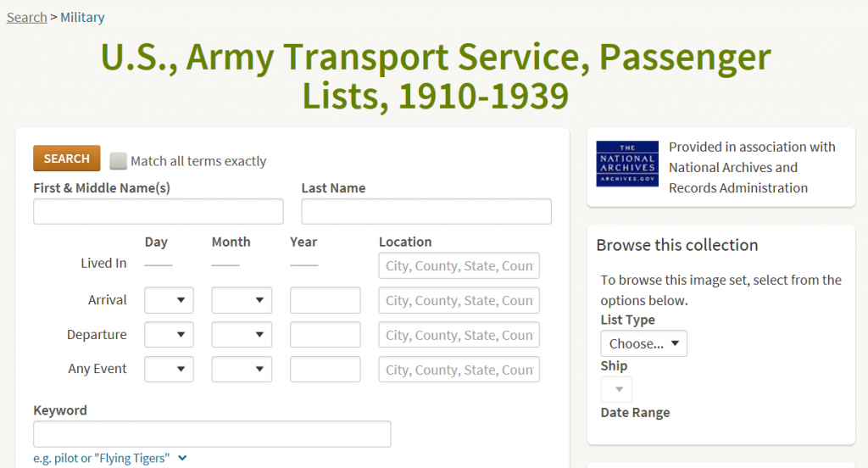Image resolution: width=868 pixels, height=468 pixels.
Task: Focus the First & Middle Name(s) field
Action: coord(159,212)
